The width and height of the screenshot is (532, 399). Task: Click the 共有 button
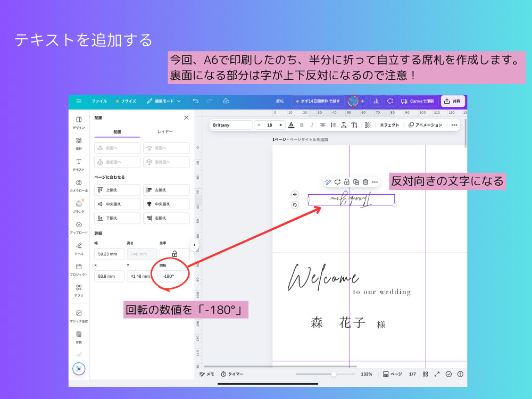click(453, 101)
